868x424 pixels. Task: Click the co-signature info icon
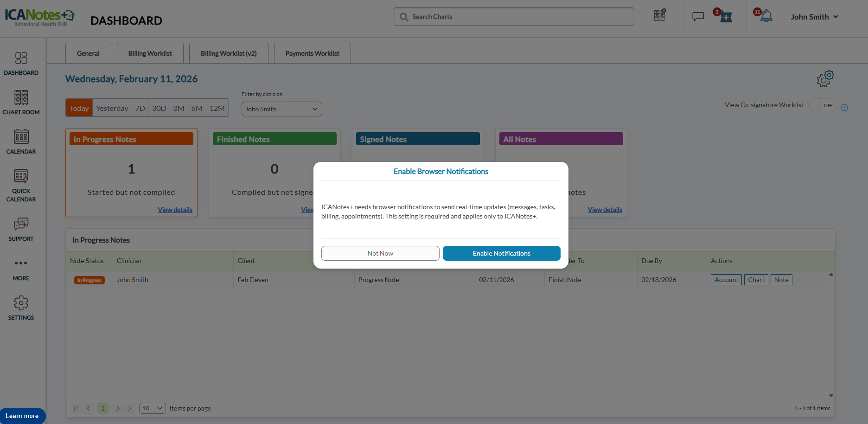click(844, 108)
